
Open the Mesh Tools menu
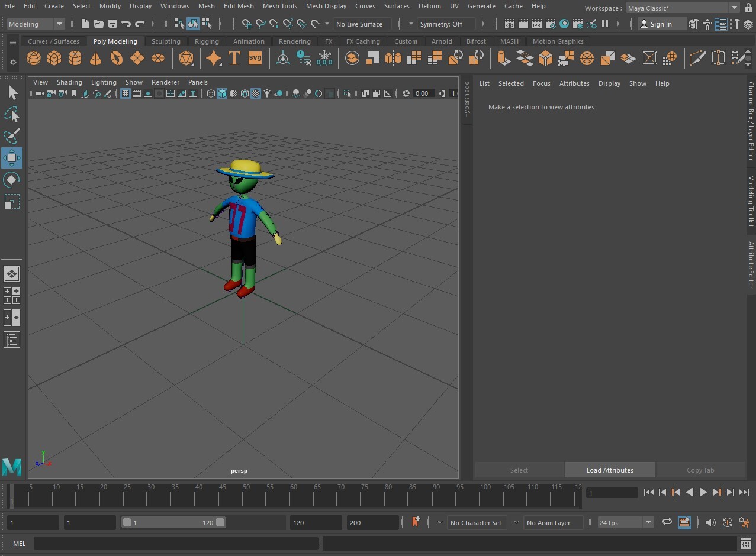[279, 6]
